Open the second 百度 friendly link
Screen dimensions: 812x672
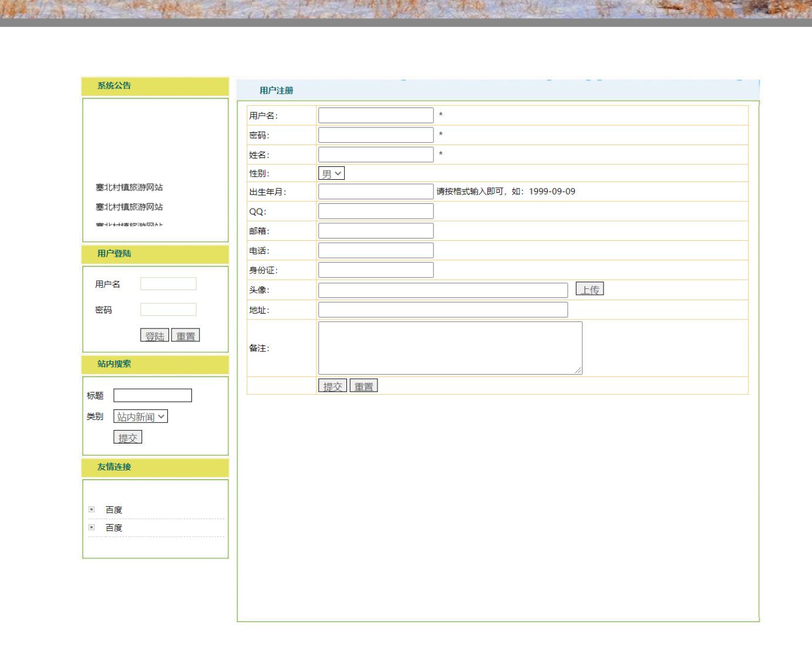coord(114,528)
